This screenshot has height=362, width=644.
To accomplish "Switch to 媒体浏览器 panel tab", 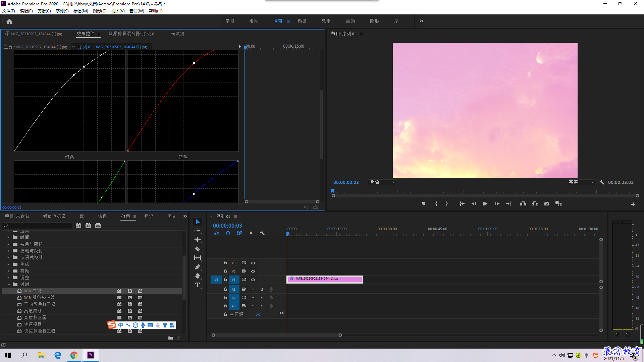I will (54, 217).
